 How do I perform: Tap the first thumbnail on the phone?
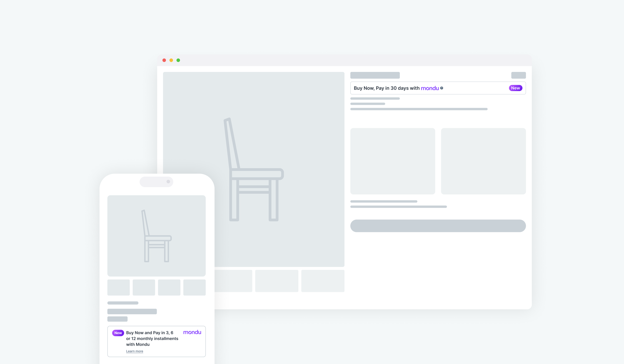[x=118, y=287]
